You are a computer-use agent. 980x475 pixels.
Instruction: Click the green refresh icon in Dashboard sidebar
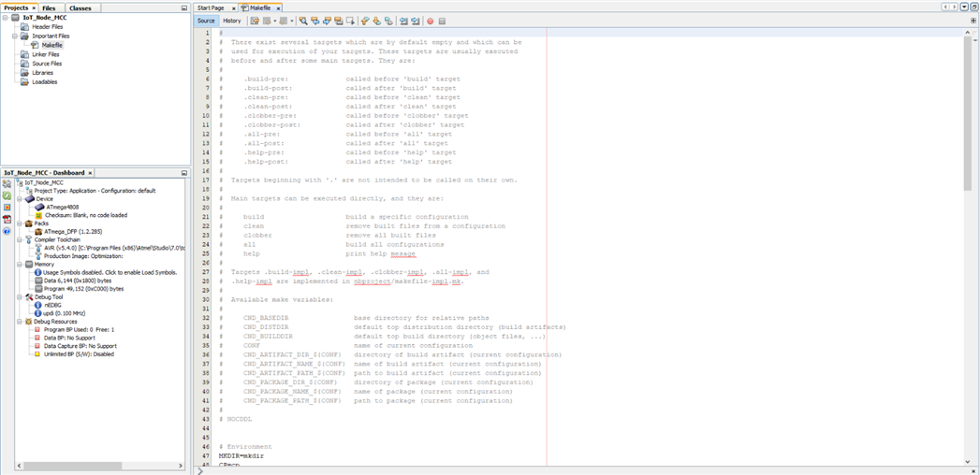[7, 195]
